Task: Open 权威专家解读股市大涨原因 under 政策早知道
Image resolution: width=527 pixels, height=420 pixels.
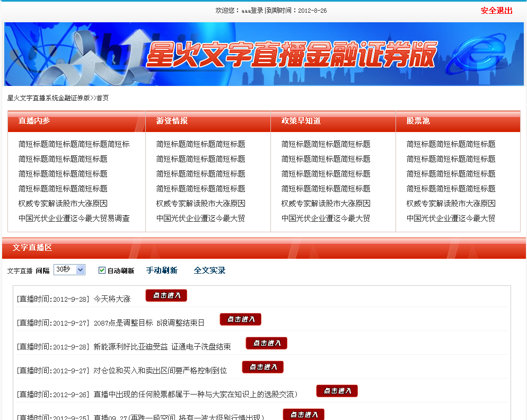Action: 326,204
